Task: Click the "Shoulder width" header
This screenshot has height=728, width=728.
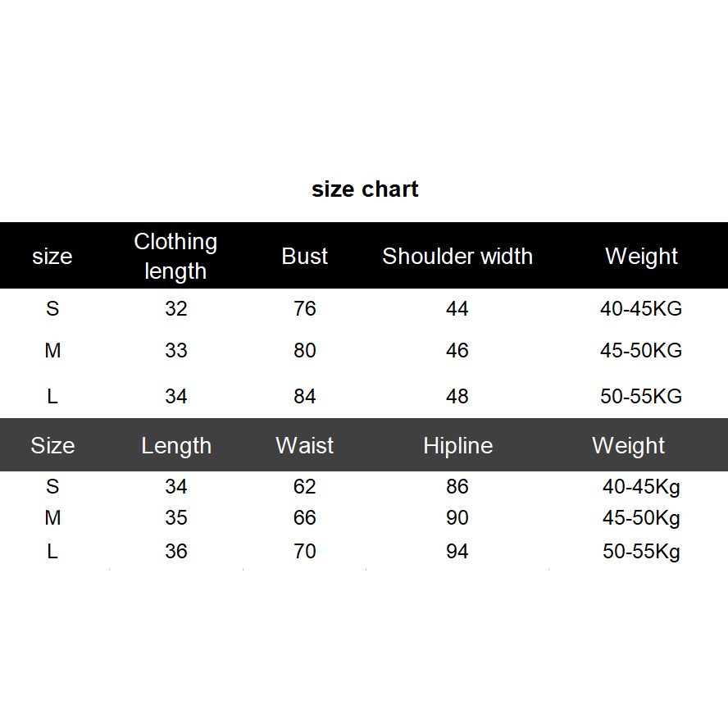Action: click(457, 257)
